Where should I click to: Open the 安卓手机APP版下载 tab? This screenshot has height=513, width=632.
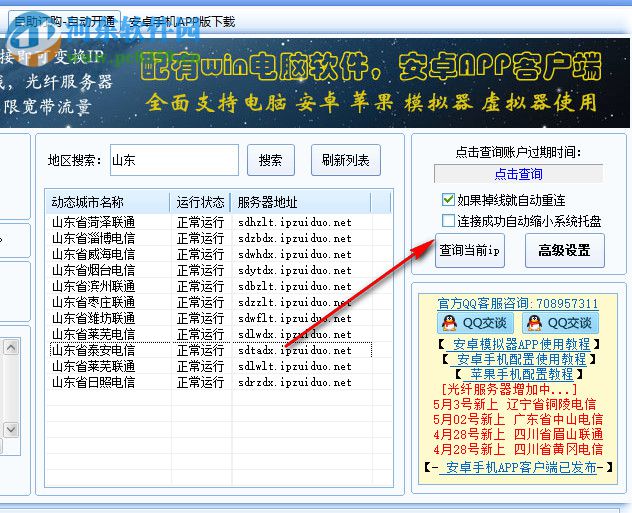(182, 21)
